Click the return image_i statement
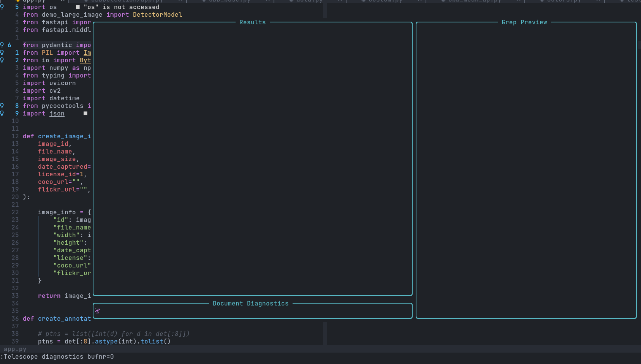The image size is (641, 364). click(65, 296)
